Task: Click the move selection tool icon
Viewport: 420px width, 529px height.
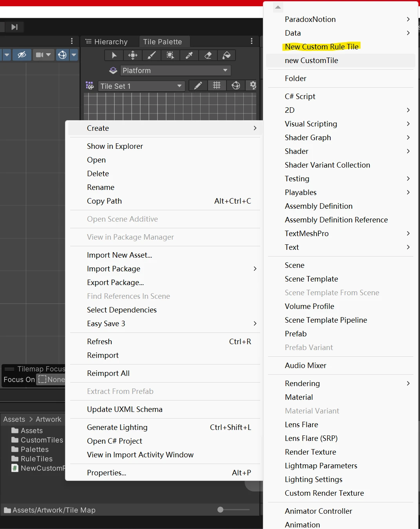Action: tap(133, 55)
